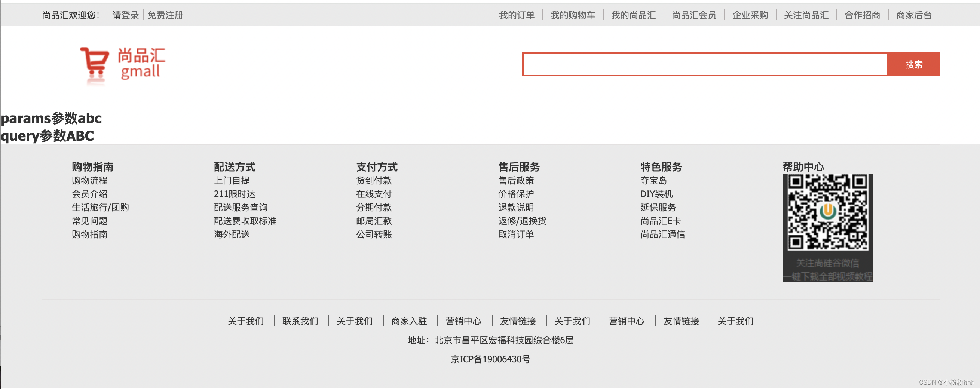
Task: Select the 夺宝岛 footer link
Action: [x=653, y=180]
